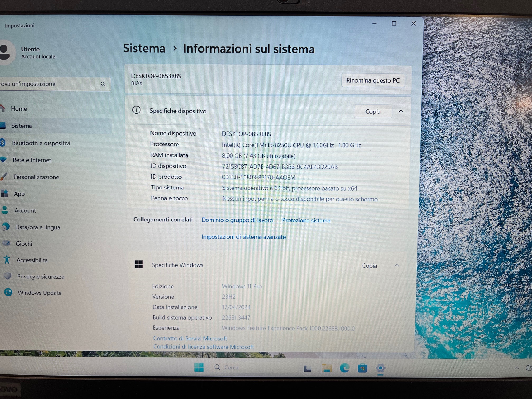Viewport: 532px width, 399px height.
Task: Copy the Windows specifications
Action: 369,266
